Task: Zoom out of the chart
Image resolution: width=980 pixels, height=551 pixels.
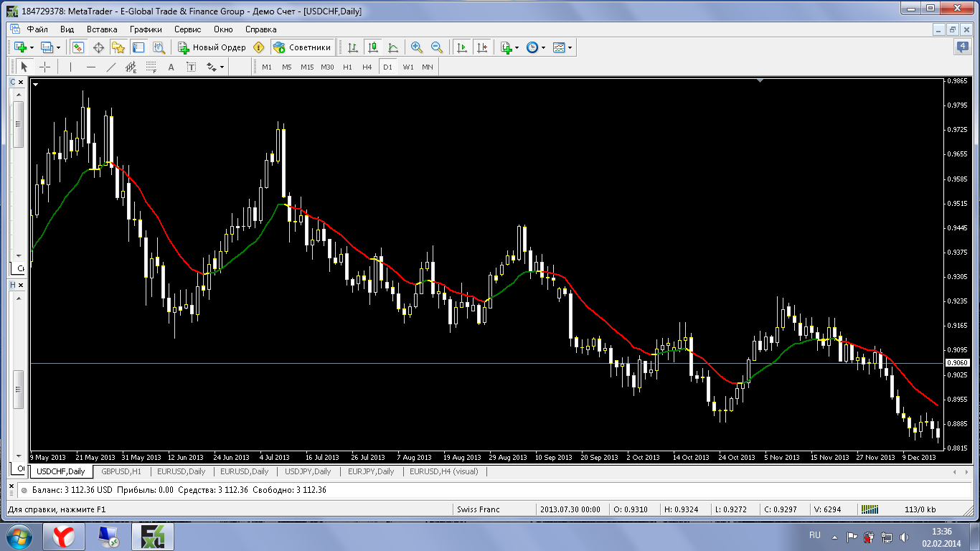Action: coord(437,47)
